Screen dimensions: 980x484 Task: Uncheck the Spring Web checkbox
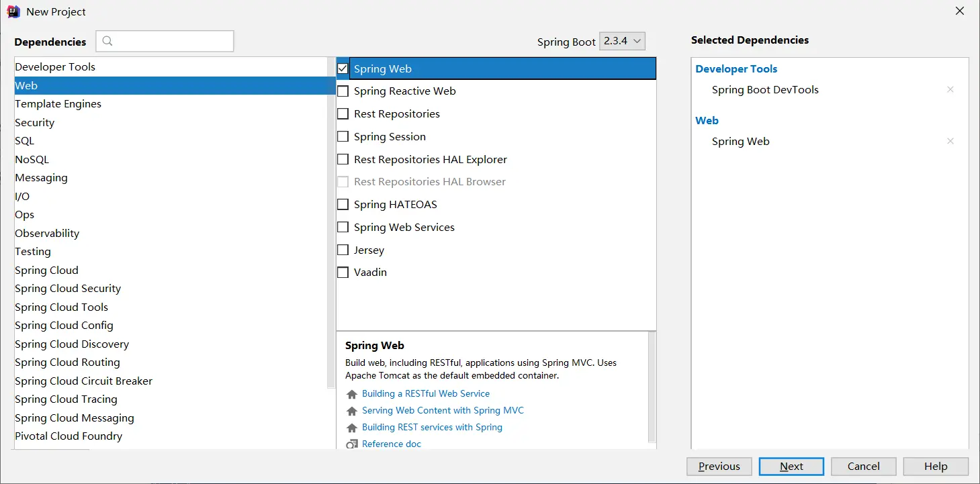tap(343, 68)
